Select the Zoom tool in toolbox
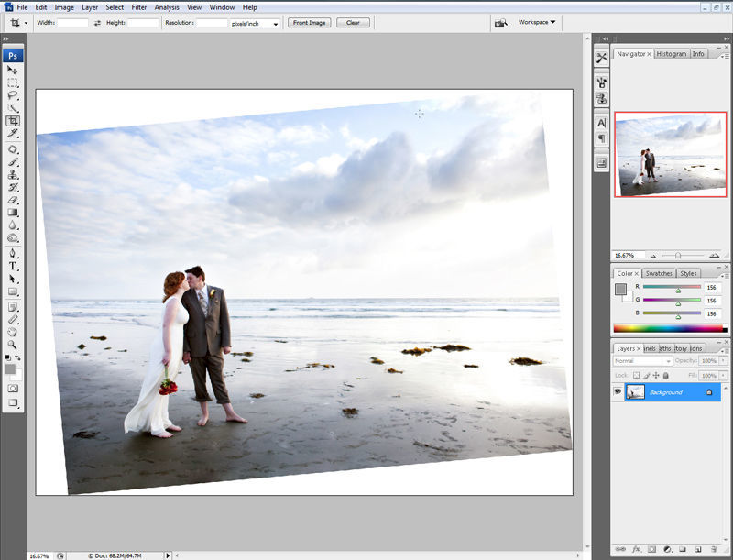733x560 pixels. tap(13, 344)
